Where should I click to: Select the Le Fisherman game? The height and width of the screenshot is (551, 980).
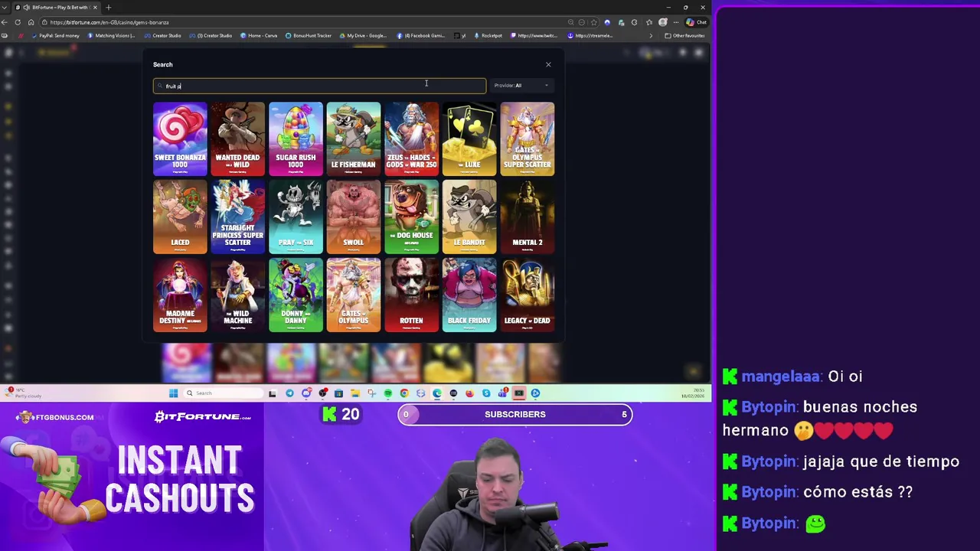click(x=353, y=139)
